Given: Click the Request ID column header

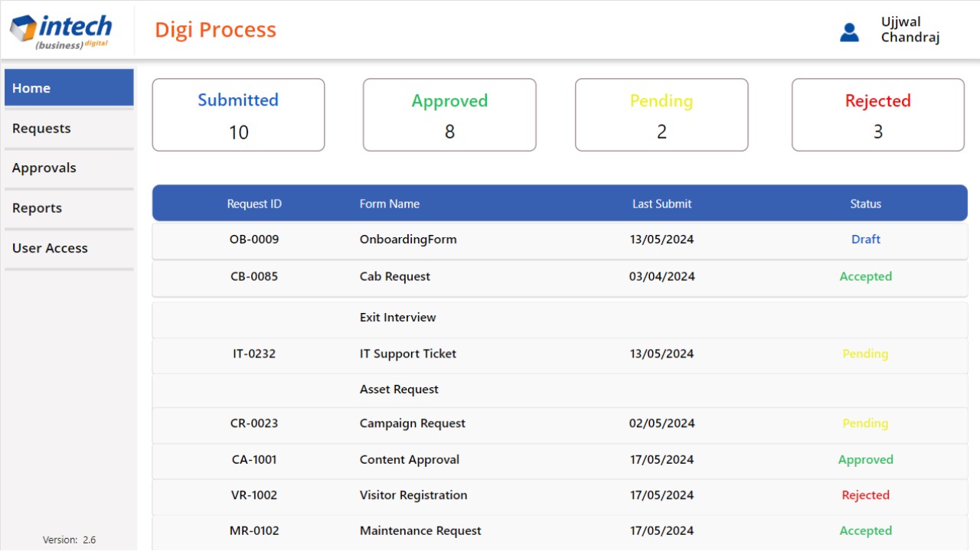Looking at the screenshot, I should 254,204.
